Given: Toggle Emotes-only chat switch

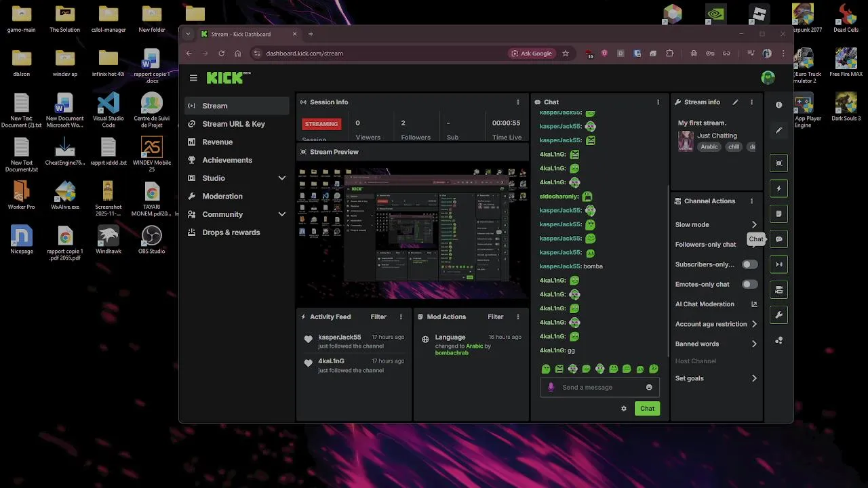Looking at the screenshot, I should click(749, 285).
